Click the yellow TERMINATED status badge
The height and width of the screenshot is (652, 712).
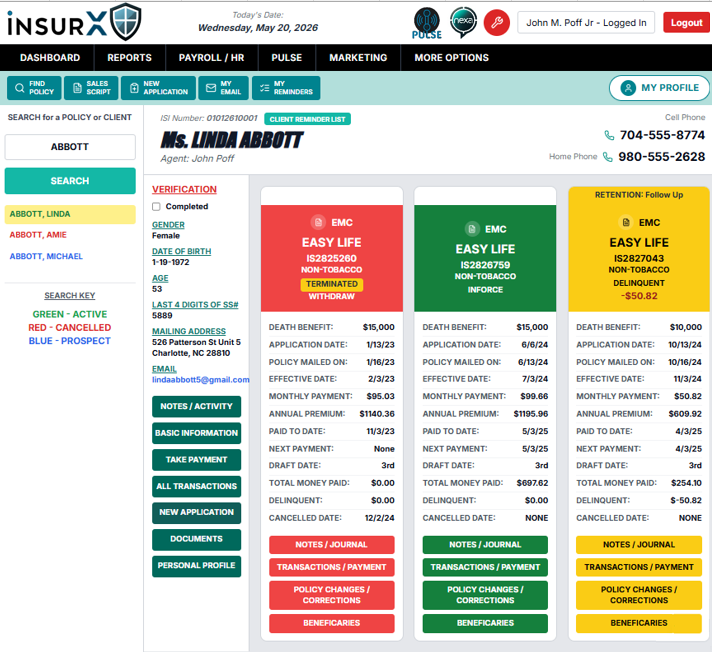pyautogui.click(x=331, y=284)
